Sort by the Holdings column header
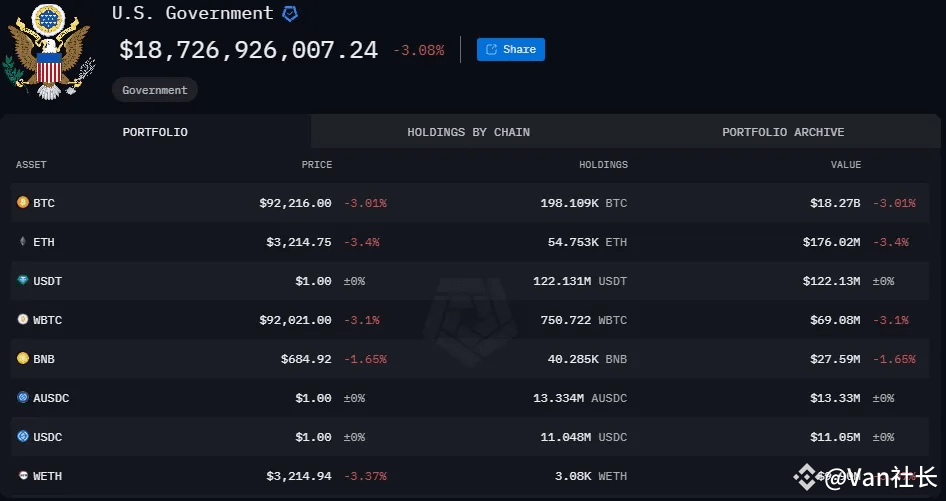Viewport: 946px width, 501px height. (x=603, y=164)
